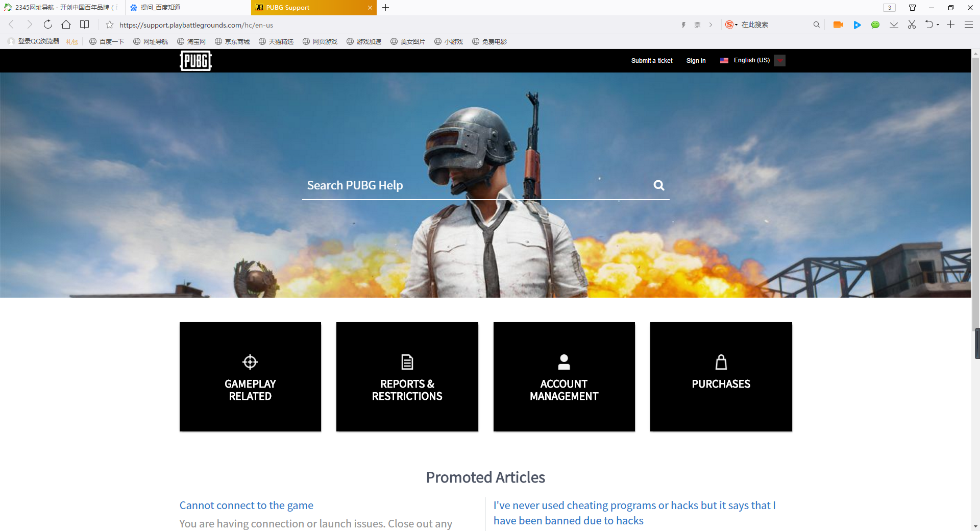The height and width of the screenshot is (531, 980).
Task: Open the browser hamburger menu
Action: [968, 25]
